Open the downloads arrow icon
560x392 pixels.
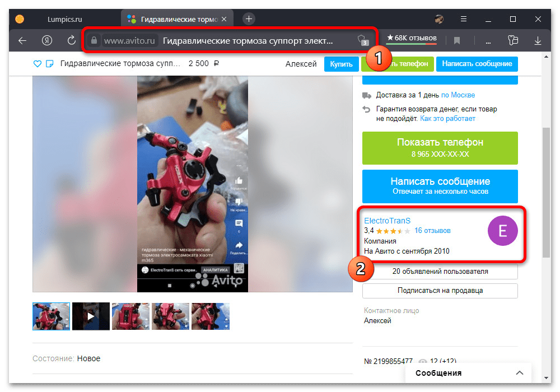[x=538, y=40]
